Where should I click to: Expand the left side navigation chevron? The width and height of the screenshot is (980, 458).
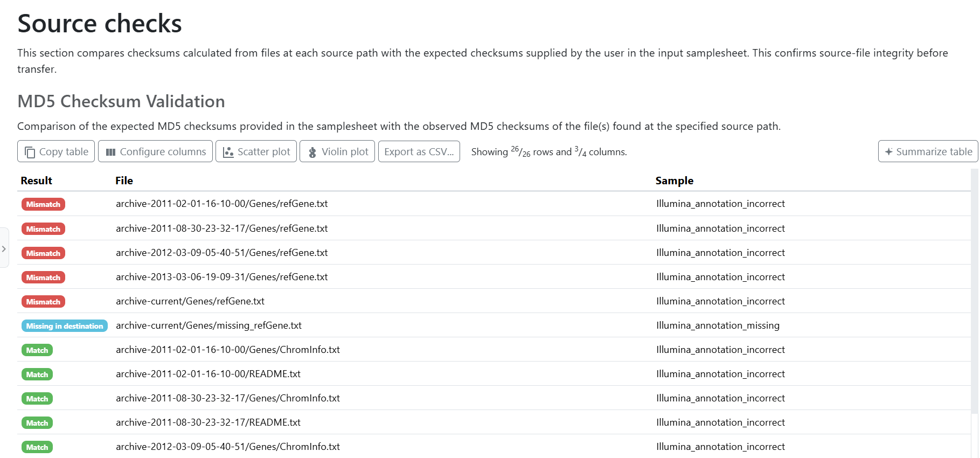click(4, 248)
